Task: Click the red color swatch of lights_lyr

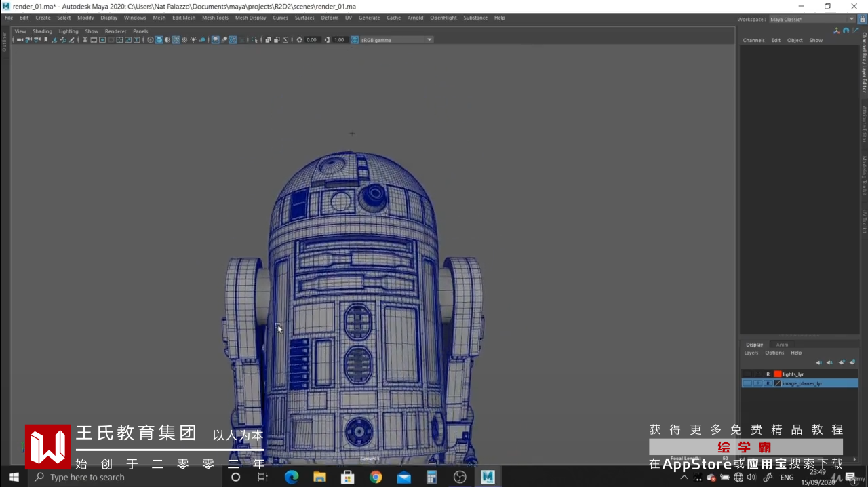Action: [777, 374]
